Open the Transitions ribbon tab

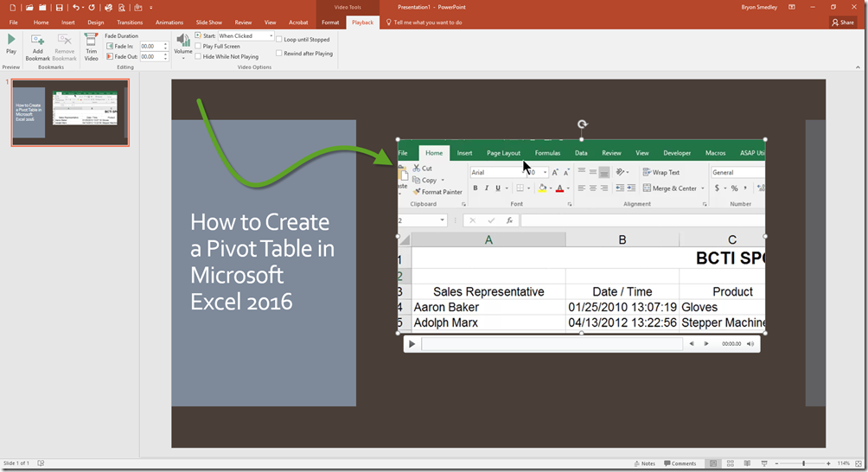(x=130, y=22)
